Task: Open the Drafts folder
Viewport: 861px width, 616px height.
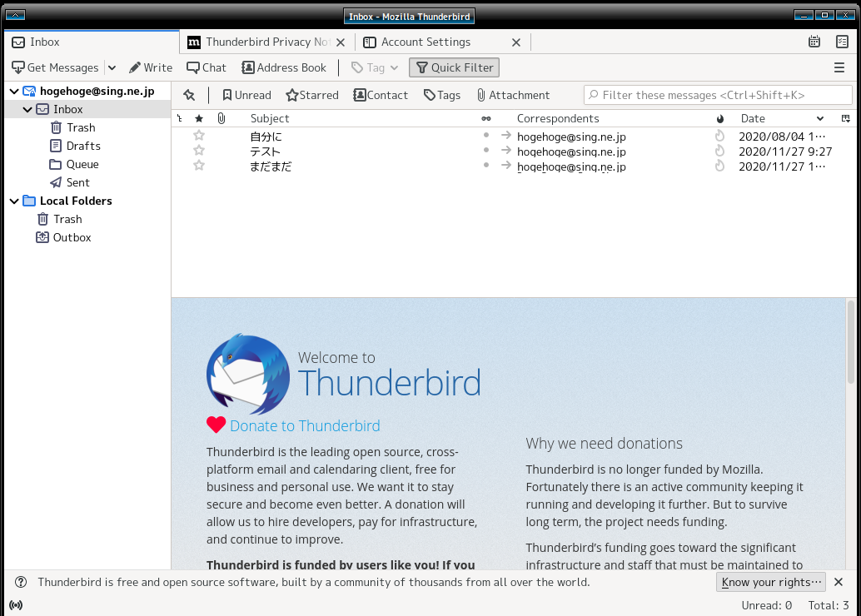Action: tap(83, 146)
